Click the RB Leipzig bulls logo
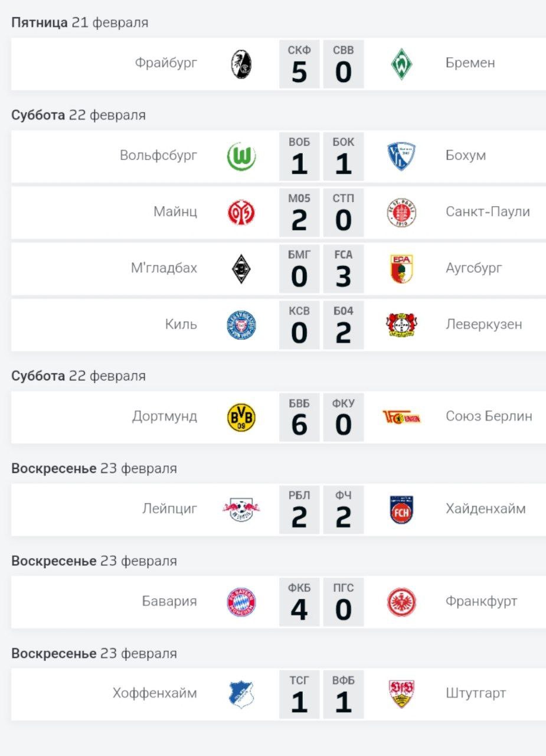Image resolution: width=546 pixels, height=756 pixels. point(241,510)
